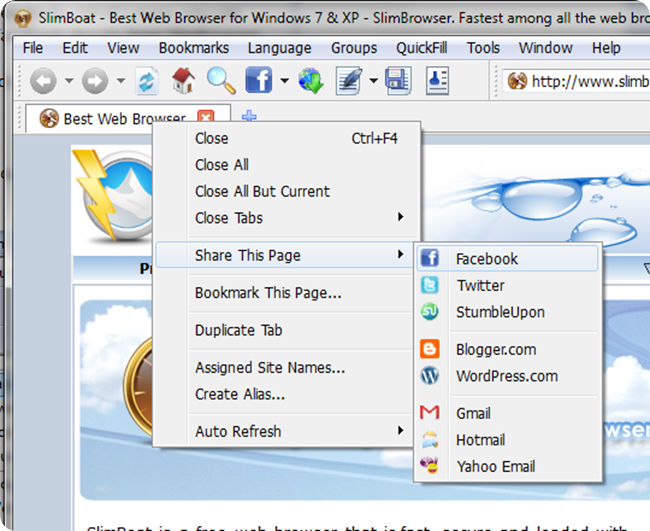The image size is (650, 531).
Task: Reload page with the refresh icon
Action: pos(147,80)
